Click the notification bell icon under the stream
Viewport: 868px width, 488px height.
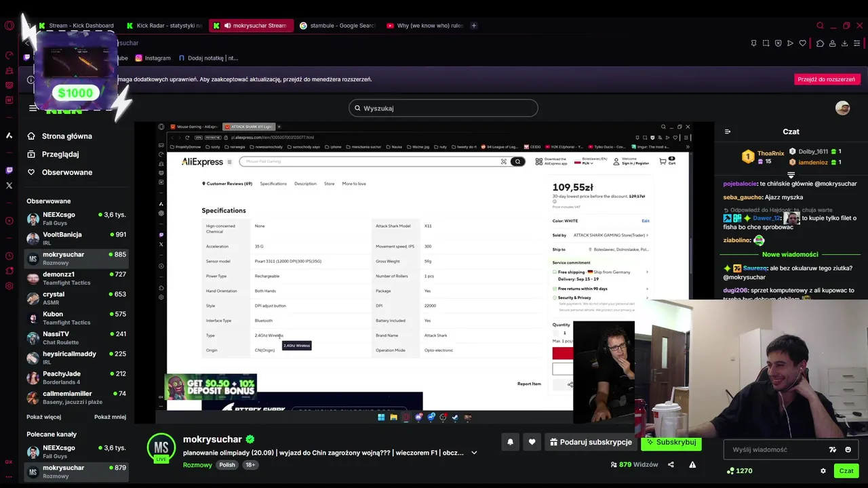(x=510, y=442)
